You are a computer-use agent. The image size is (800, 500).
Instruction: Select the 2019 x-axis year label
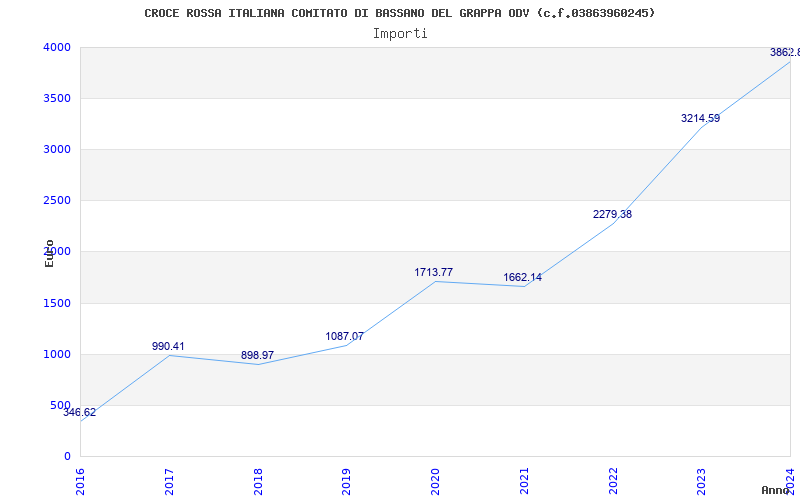[346, 482]
